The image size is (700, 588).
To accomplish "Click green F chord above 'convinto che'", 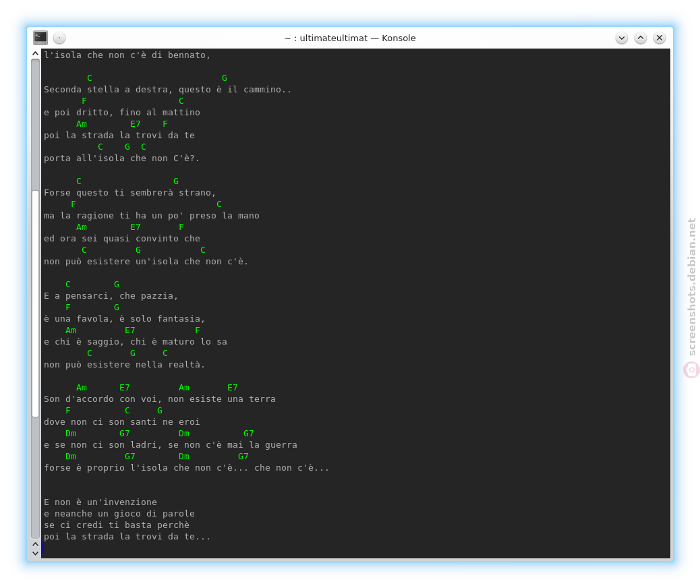I will [x=181, y=227].
